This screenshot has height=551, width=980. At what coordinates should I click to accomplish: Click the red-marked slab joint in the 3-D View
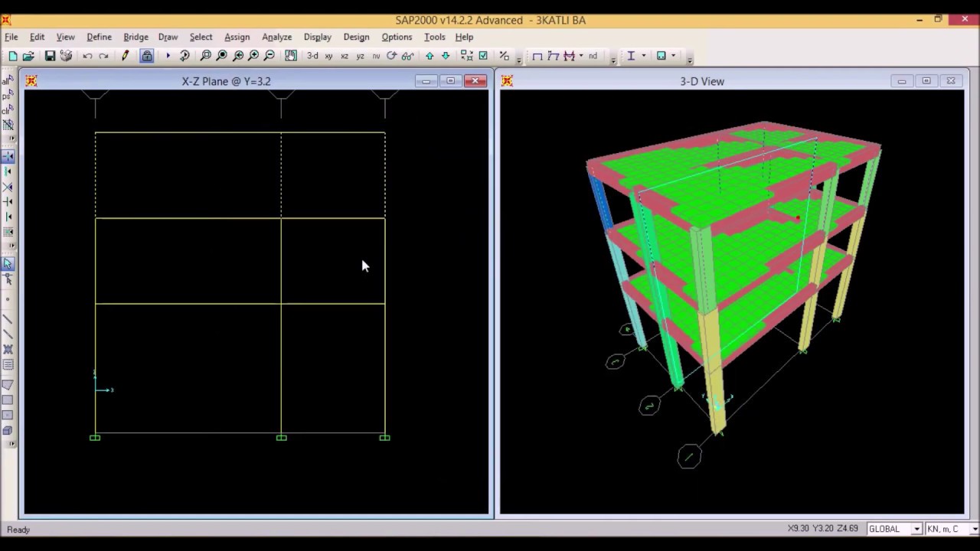798,219
